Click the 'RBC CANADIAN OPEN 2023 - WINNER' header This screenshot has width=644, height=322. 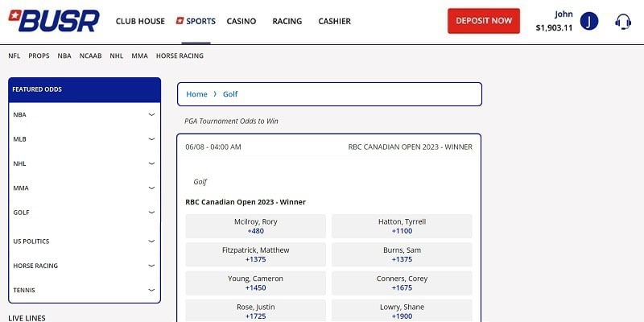pos(411,147)
